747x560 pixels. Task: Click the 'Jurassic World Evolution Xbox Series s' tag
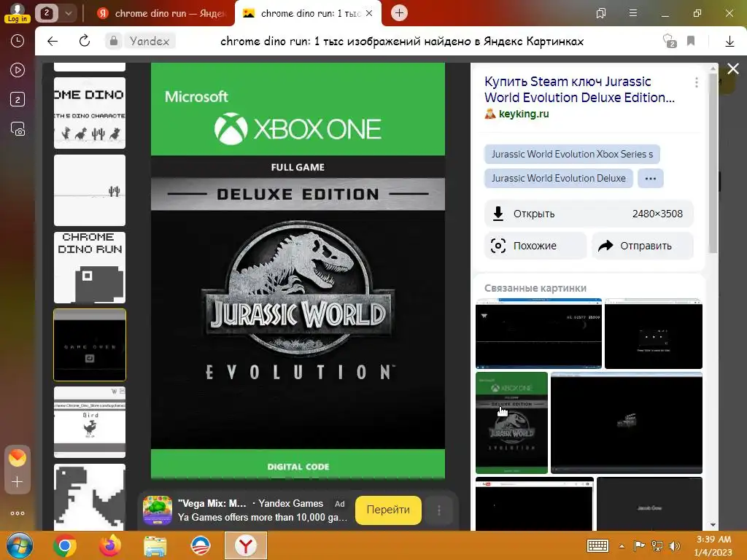click(572, 155)
